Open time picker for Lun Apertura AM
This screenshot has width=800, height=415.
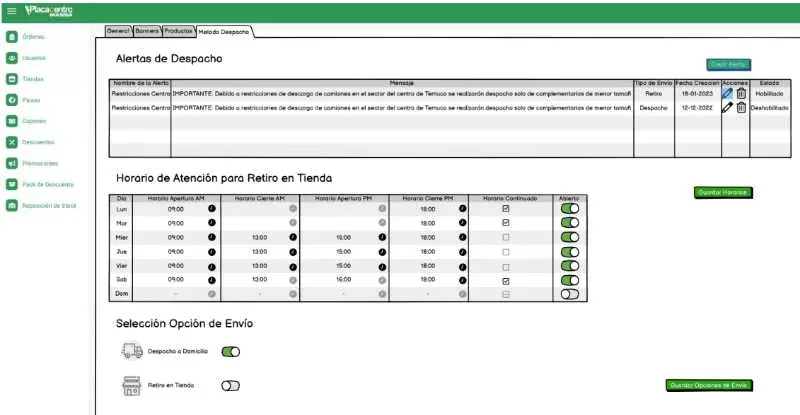212,209
